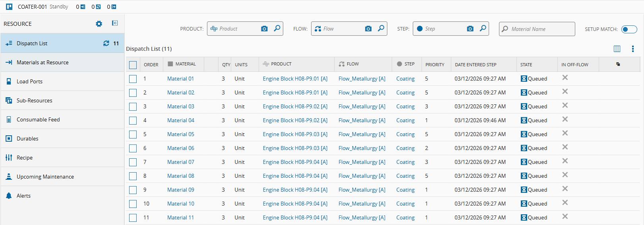
Task: Refresh the Dispatch List count
Action: [106, 43]
